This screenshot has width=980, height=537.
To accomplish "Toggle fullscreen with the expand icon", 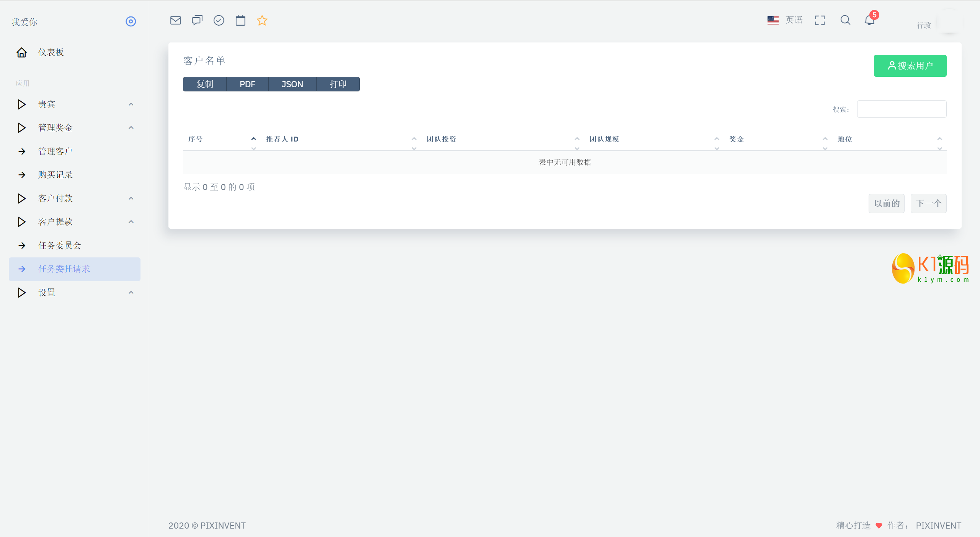I will pyautogui.click(x=820, y=20).
